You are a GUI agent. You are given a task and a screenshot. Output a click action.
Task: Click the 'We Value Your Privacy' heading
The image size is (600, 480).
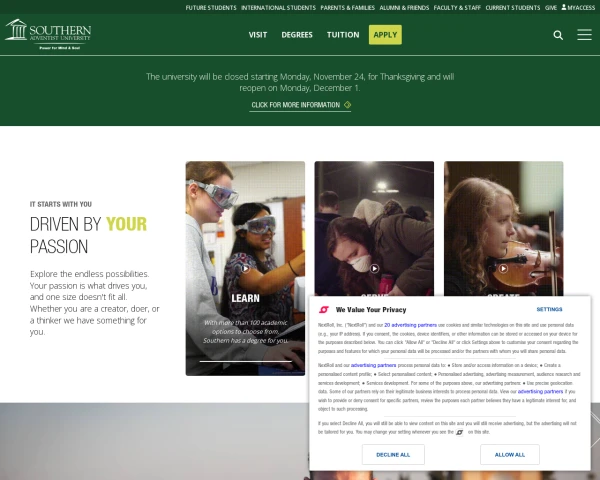click(x=371, y=310)
